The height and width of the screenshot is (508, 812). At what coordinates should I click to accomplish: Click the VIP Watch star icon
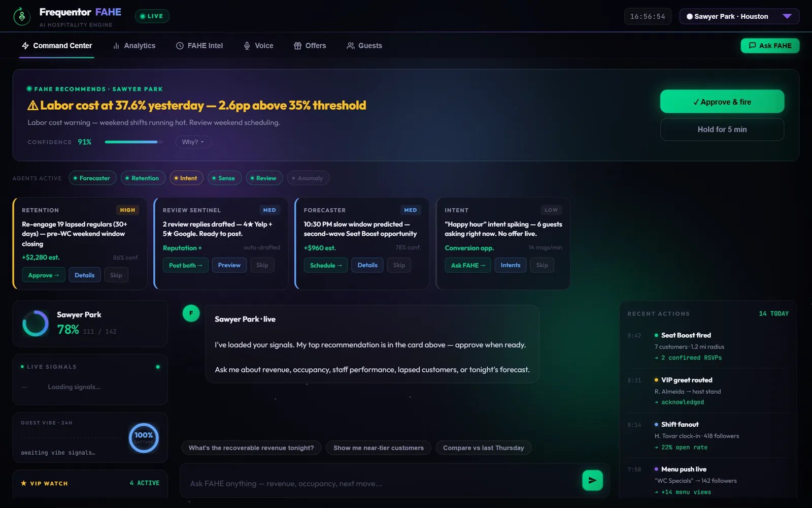coord(23,483)
